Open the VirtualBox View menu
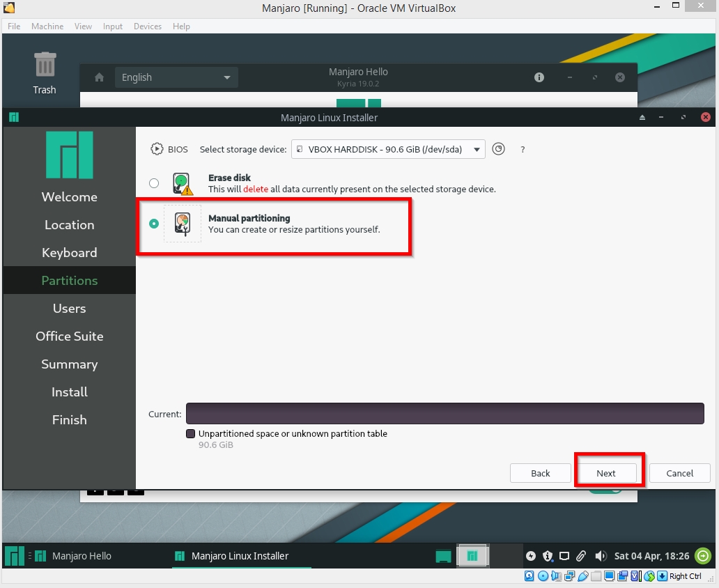This screenshot has width=719, height=588. (83, 26)
